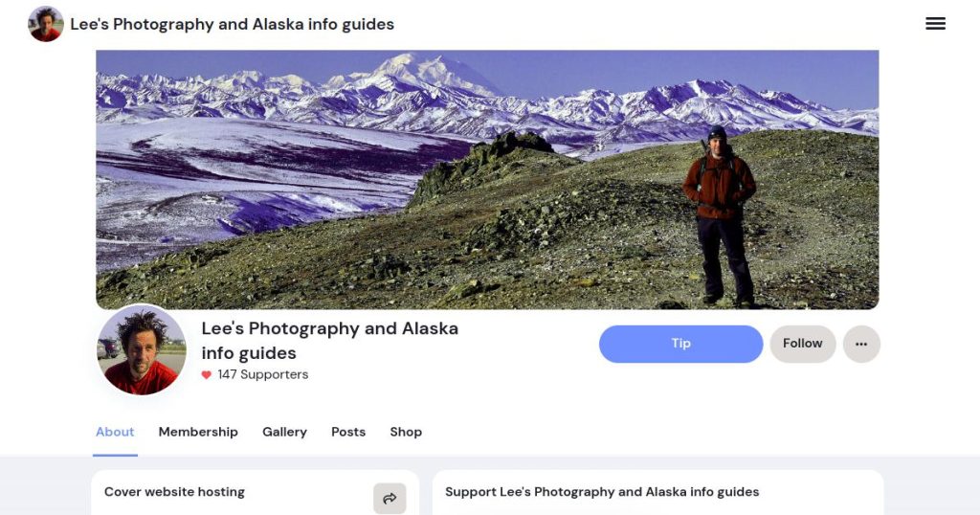
Task: Share the Cover website hosting goal
Action: (390, 498)
